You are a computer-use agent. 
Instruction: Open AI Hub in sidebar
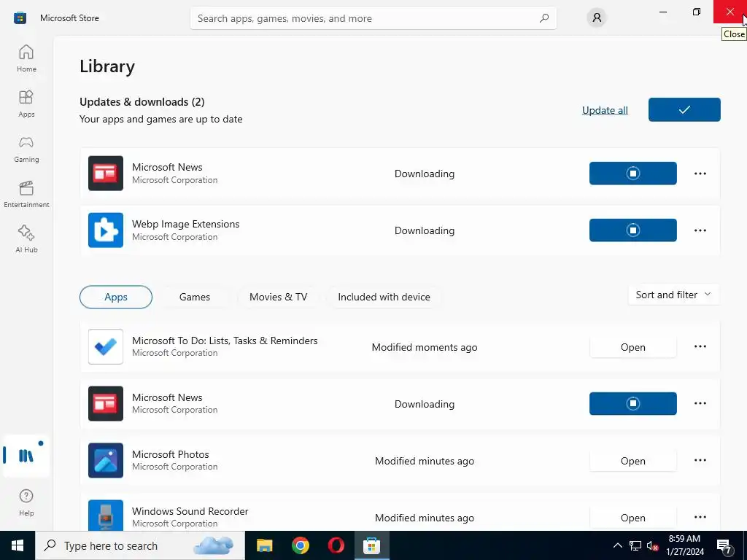26,239
